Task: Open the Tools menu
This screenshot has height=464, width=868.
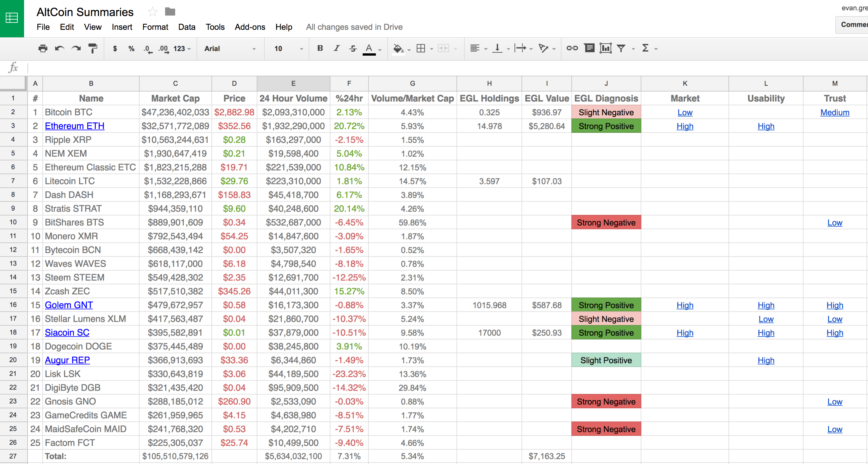Action: 215,27
